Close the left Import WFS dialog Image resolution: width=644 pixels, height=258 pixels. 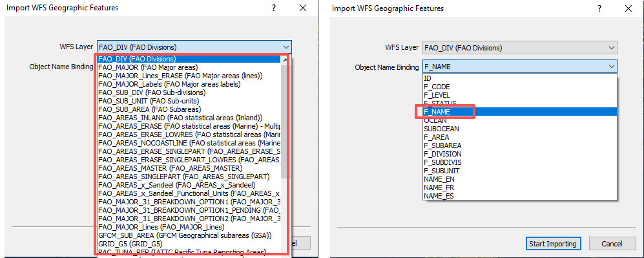point(303,8)
